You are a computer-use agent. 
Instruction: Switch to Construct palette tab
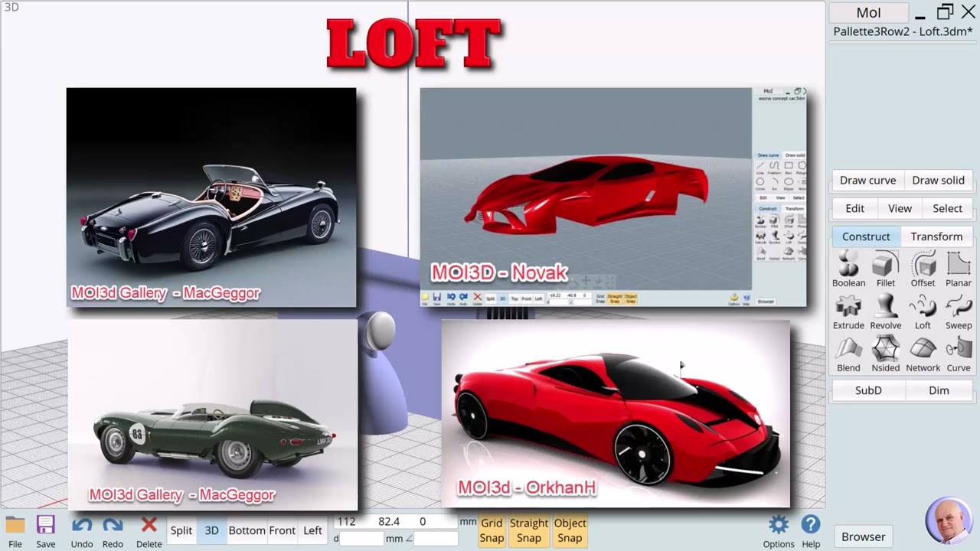866,236
